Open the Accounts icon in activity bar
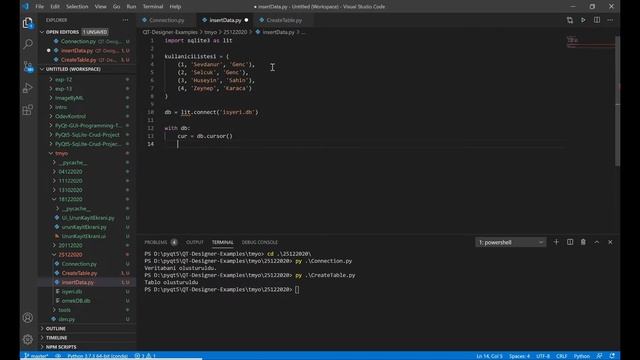The height and width of the screenshot is (360, 640). tap(28, 318)
